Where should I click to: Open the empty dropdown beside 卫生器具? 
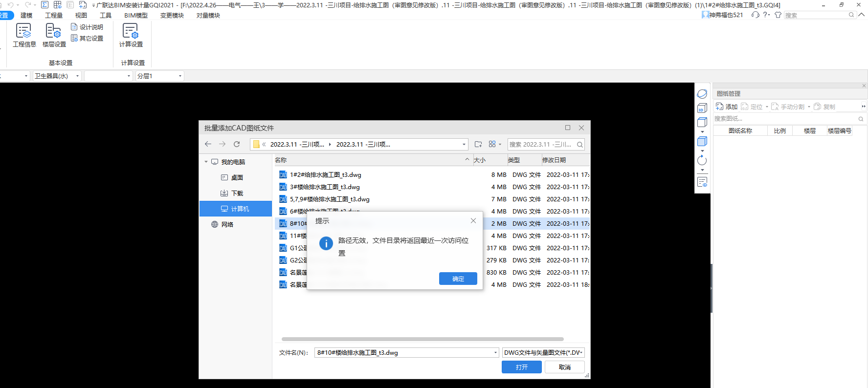point(109,76)
